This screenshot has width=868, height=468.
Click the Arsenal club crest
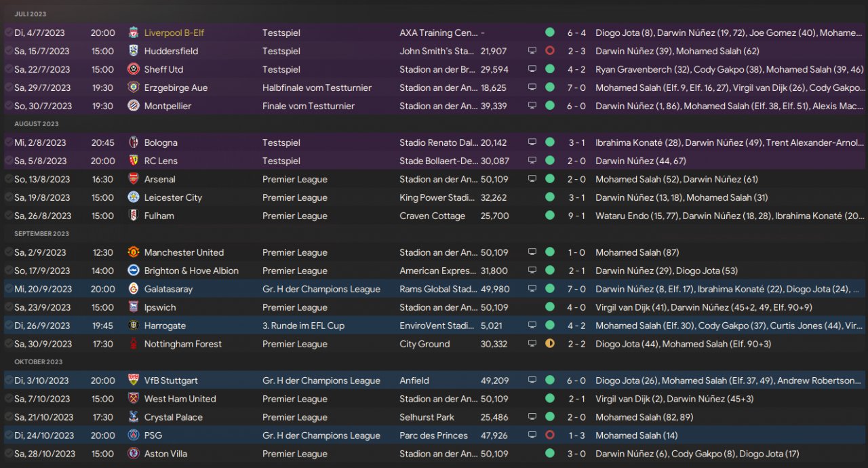pyautogui.click(x=134, y=179)
